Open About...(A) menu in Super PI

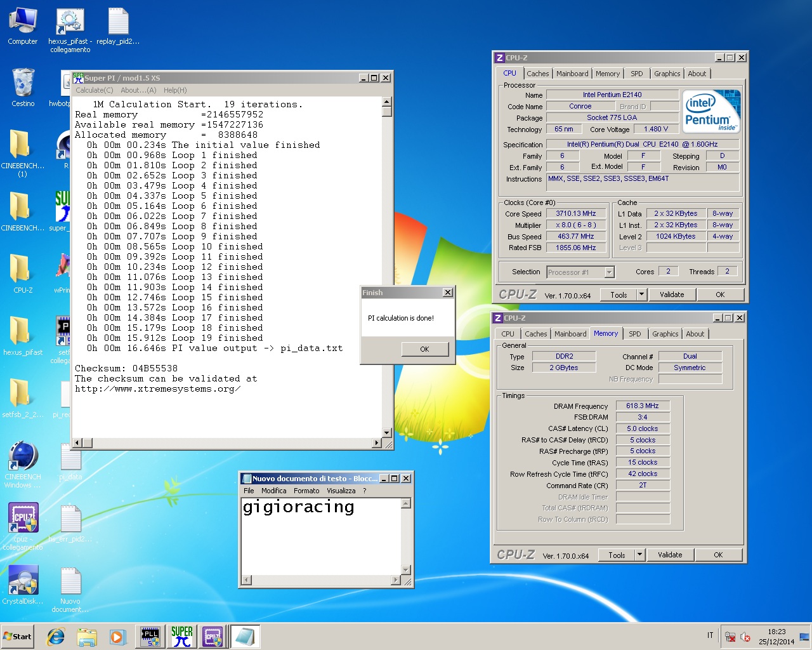pyautogui.click(x=138, y=90)
